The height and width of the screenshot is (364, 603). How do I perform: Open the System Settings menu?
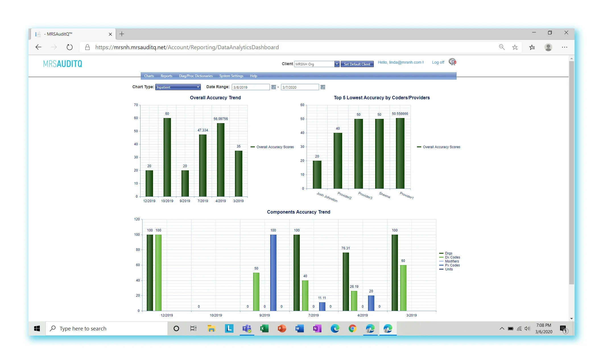tap(231, 76)
